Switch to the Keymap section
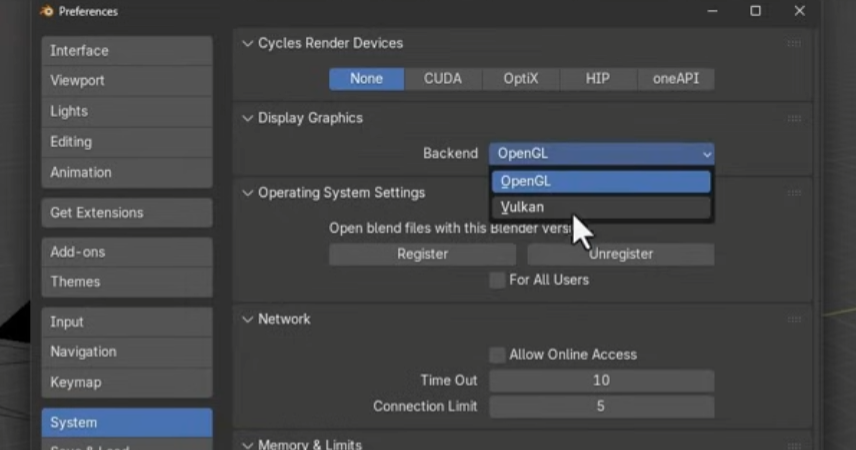This screenshot has height=450, width=856. [127, 382]
